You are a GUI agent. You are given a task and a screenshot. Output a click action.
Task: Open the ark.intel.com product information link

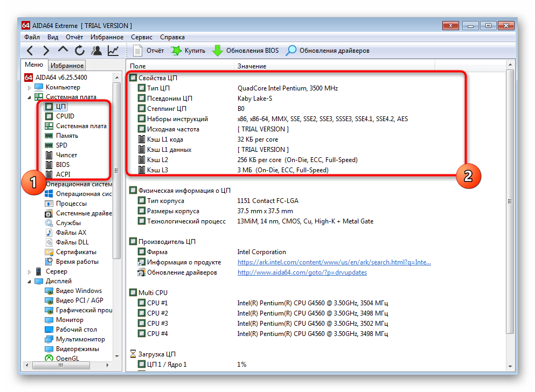pyautogui.click(x=334, y=262)
